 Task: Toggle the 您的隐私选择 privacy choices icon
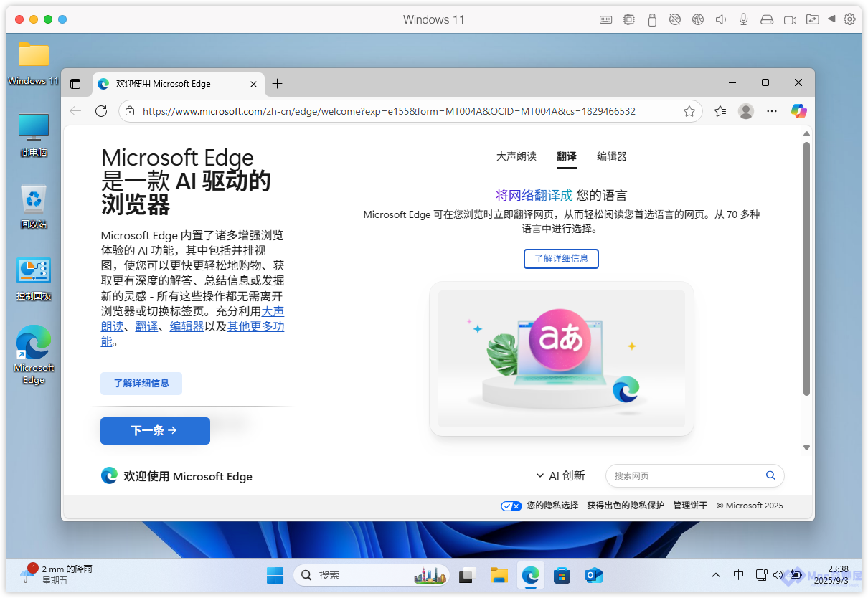pyautogui.click(x=511, y=506)
